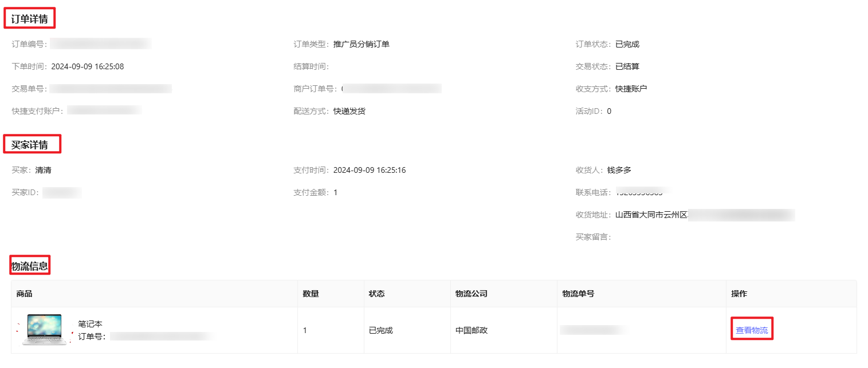
Task: Click the 快捷账户 payment method value
Action: click(631, 89)
